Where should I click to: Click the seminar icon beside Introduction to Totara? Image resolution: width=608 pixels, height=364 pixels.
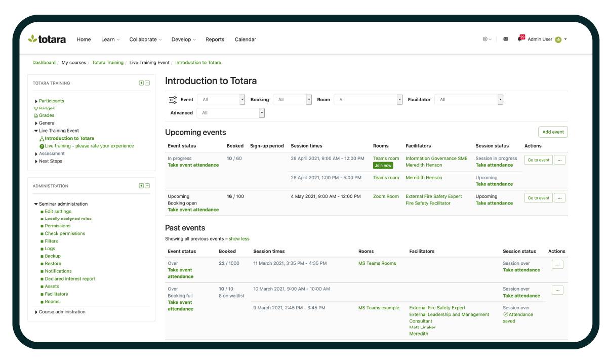pyautogui.click(x=42, y=138)
